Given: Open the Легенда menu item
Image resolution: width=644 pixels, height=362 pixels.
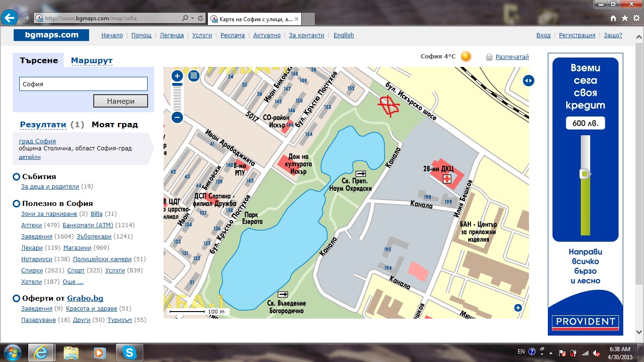Looking at the screenshot, I should tap(172, 35).
